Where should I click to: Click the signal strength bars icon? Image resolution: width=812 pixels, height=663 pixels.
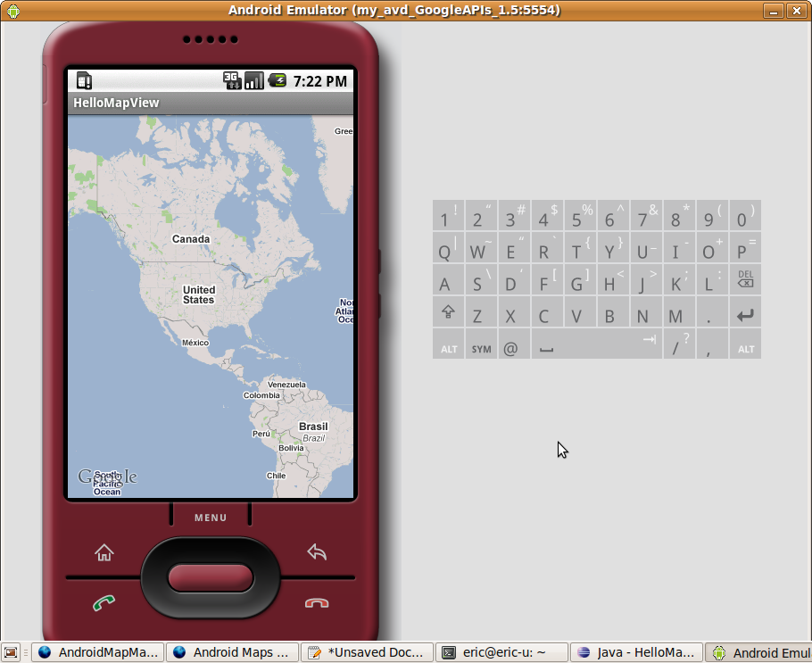click(x=254, y=81)
